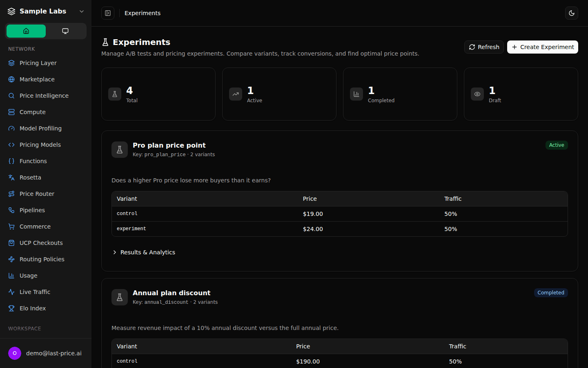
Task: Click the UCP Checkouts bag icon
Action: pos(11,243)
